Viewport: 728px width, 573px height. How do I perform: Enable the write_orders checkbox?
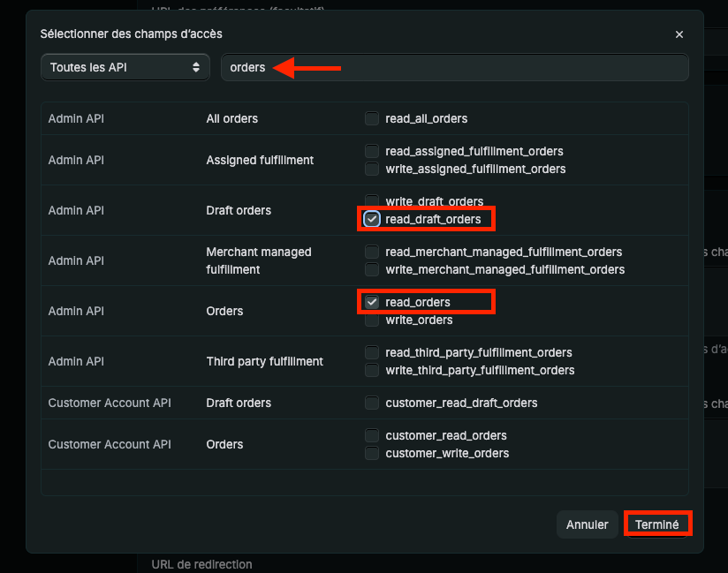click(x=372, y=320)
